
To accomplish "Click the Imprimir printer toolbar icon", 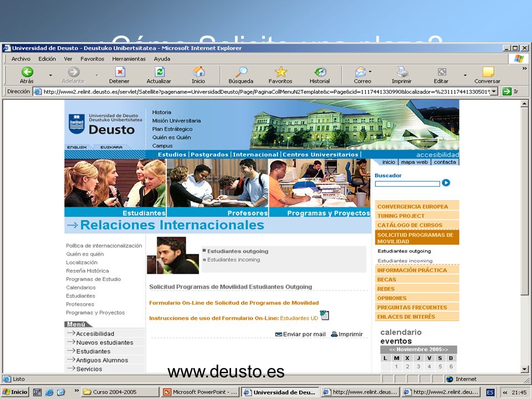I will tap(402, 72).
